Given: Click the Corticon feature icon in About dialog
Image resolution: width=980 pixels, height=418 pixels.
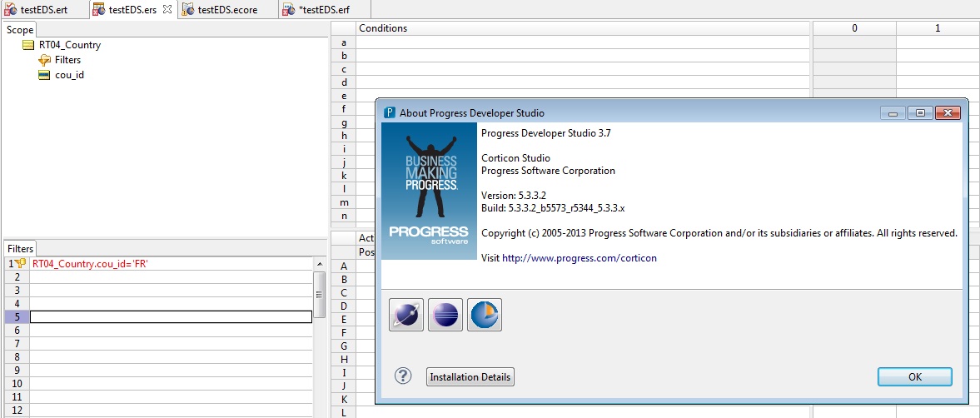Looking at the screenshot, I should pyautogui.click(x=406, y=314).
